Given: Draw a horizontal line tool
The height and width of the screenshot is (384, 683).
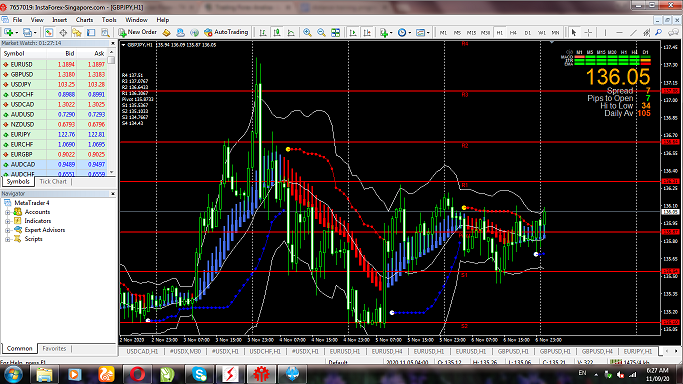Looking at the screenshot, I should click(619, 32).
